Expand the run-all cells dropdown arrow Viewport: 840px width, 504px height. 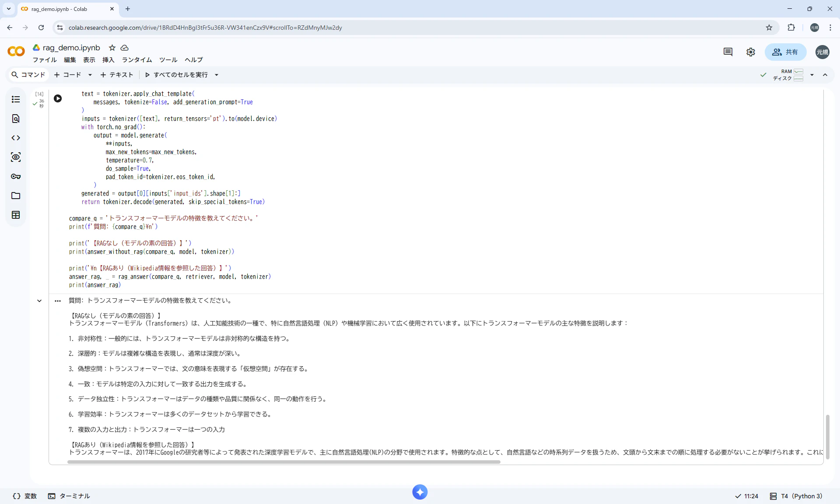(217, 75)
